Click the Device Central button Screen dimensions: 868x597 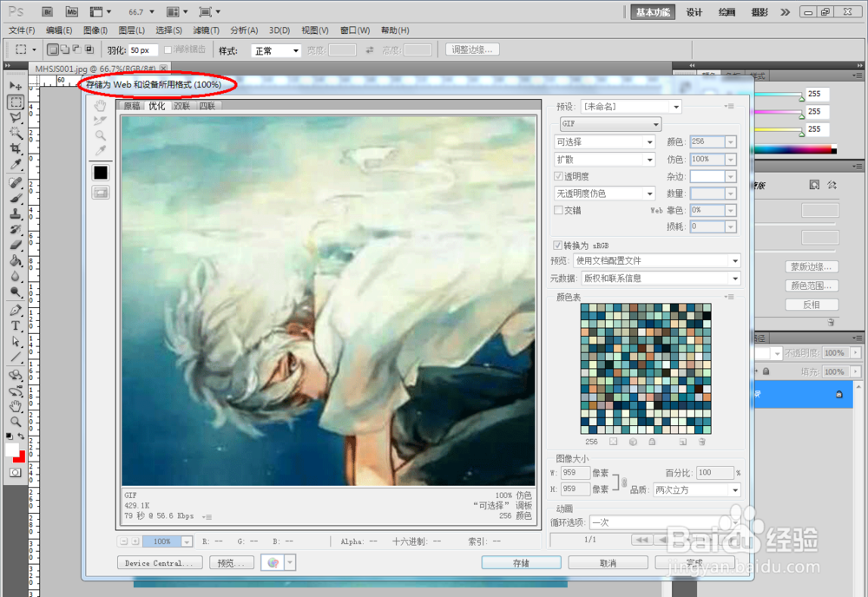160,562
